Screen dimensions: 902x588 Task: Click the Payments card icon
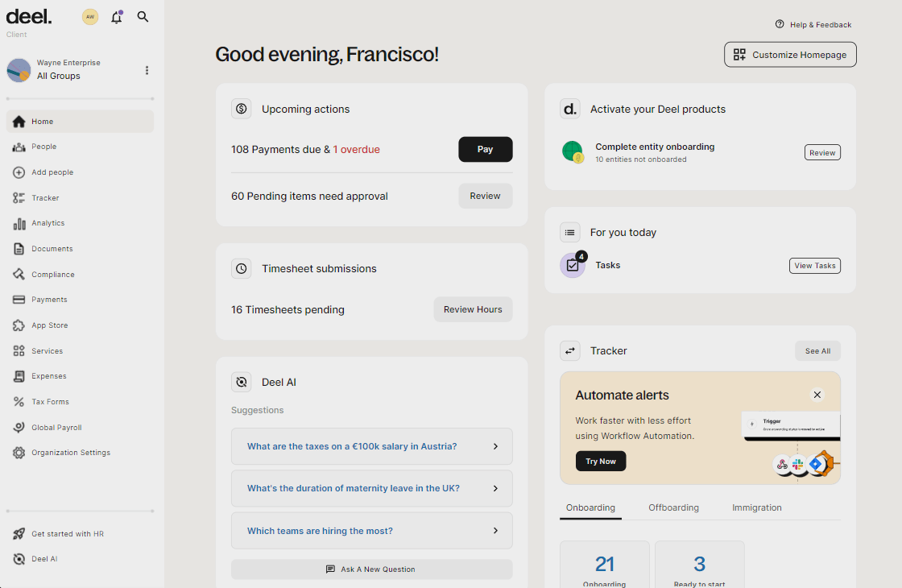pyautogui.click(x=19, y=300)
